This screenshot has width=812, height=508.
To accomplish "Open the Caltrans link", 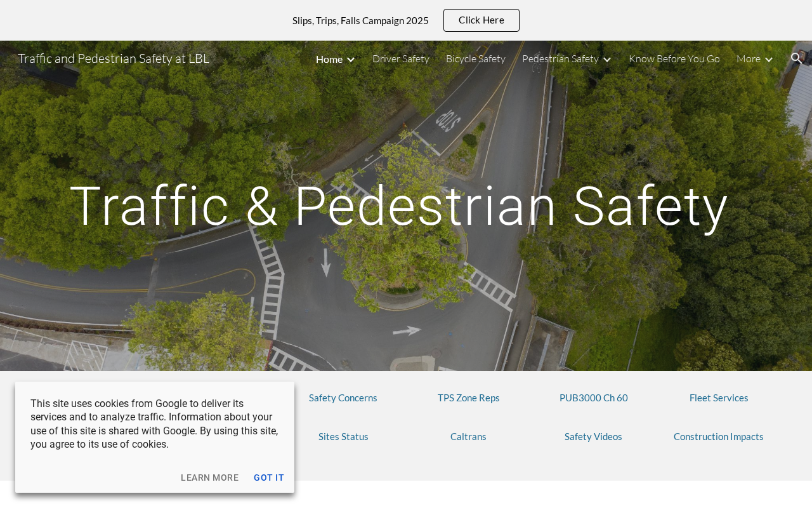I will pos(468,437).
